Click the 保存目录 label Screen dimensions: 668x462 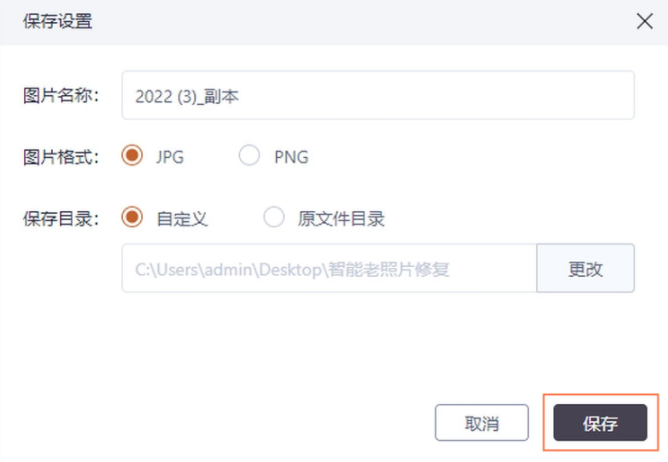pos(61,218)
